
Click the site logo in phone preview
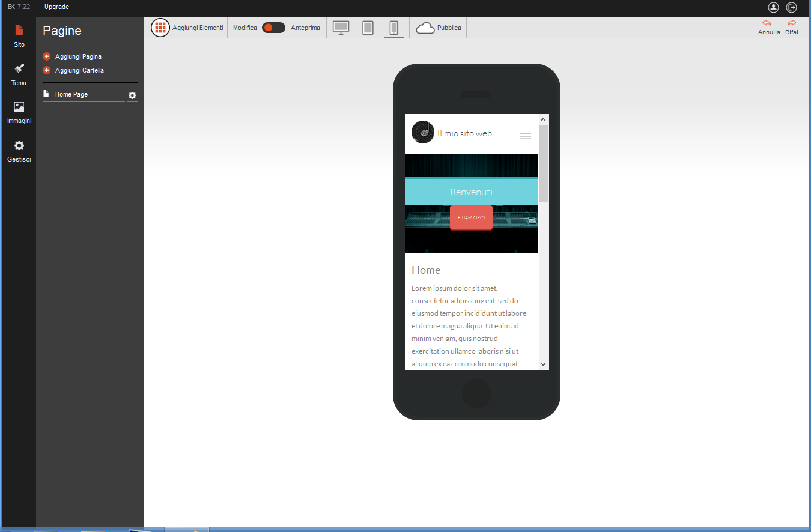422,132
